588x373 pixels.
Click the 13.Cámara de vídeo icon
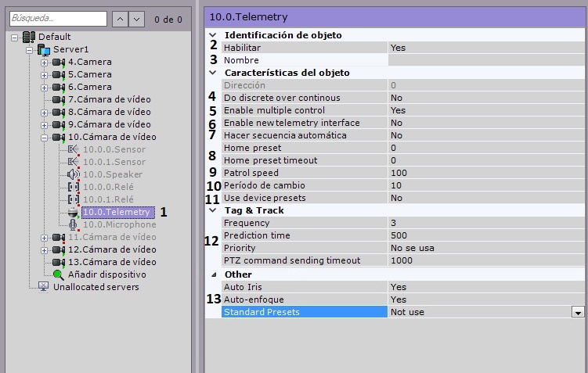click(59, 262)
